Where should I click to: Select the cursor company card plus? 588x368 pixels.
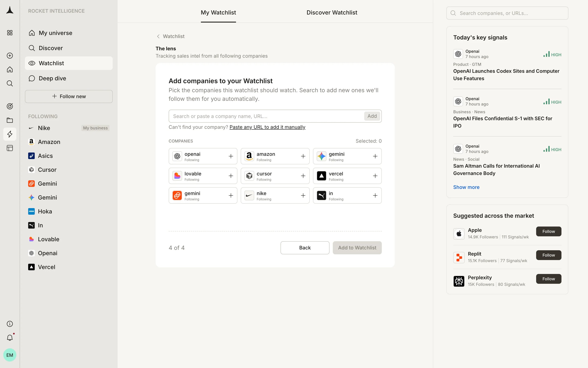pyautogui.click(x=303, y=176)
